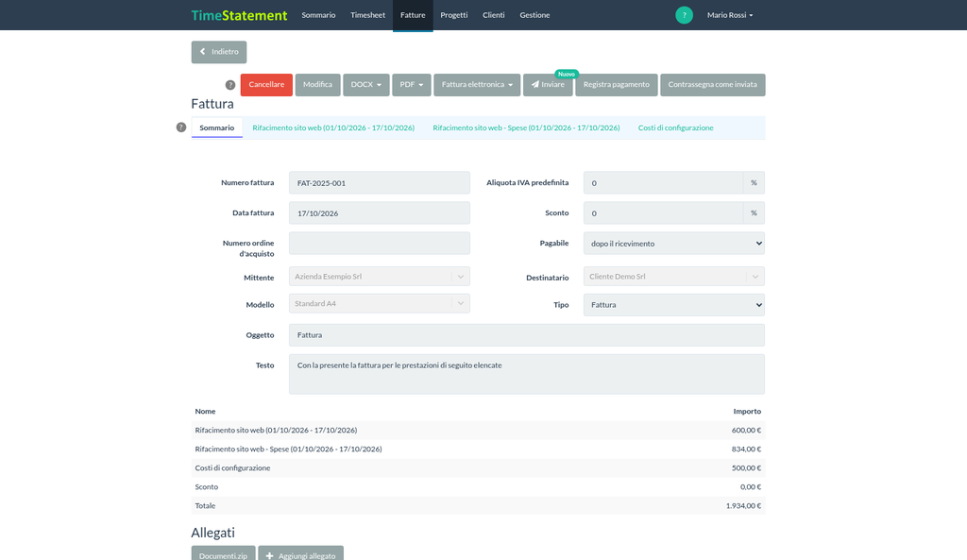Click the help icon beside Sommario tab
The width and height of the screenshot is (967, 560).
tap(180, 127)
